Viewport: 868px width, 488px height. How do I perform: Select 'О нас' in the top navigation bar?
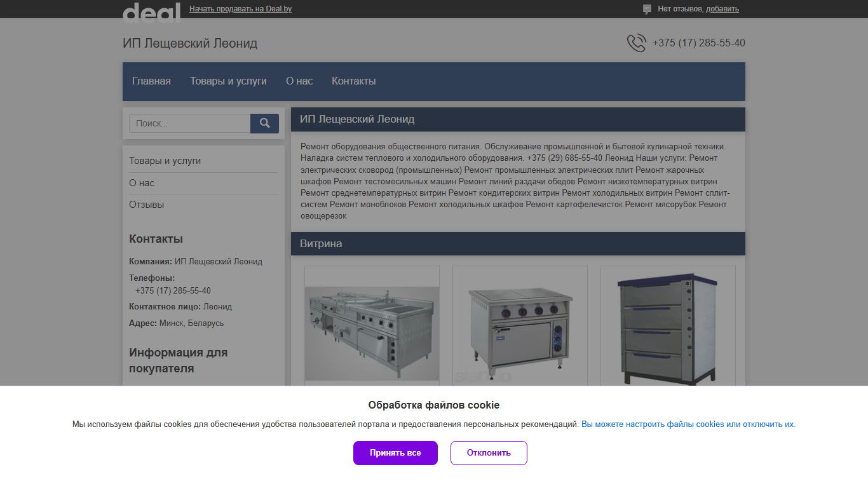point(299,81)
